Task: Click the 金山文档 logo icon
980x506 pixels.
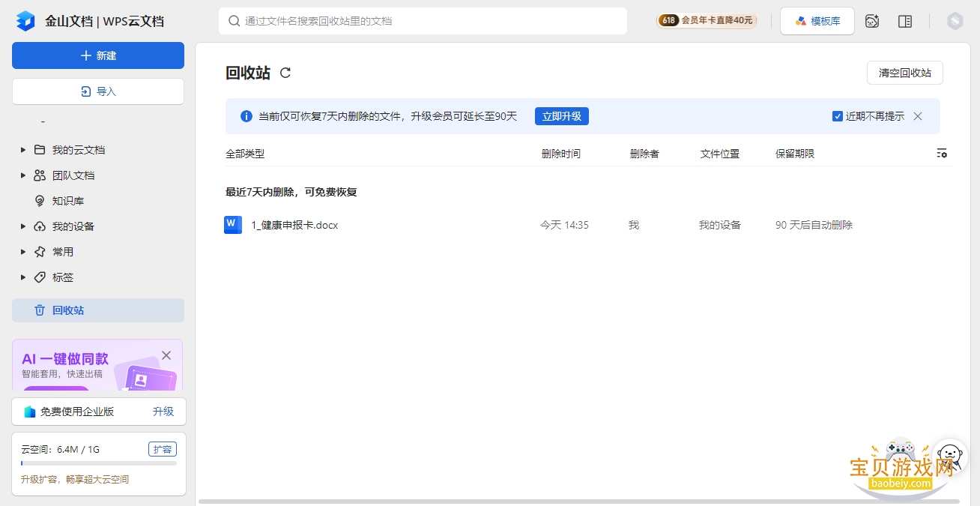Action: click(x=25, y=21)
